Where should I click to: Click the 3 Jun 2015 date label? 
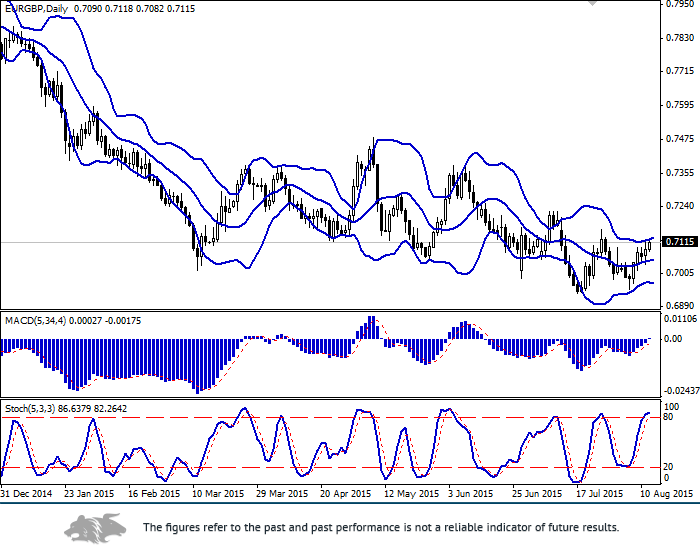click(x=471, y=494)
